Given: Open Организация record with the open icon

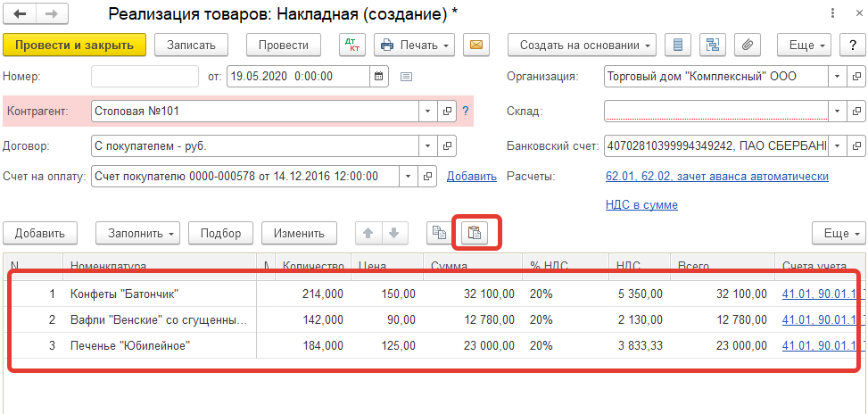Looking at the screenshot, I should [856, 77].
